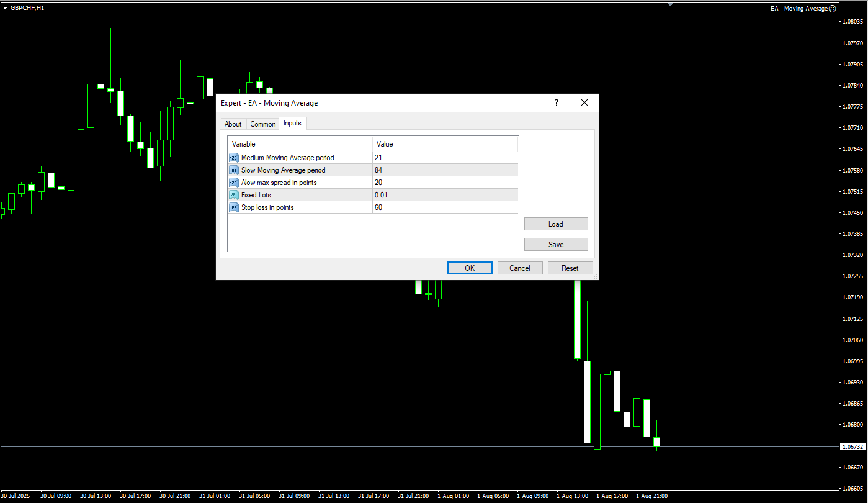The width and height of the screenshot is (868, 503).
Task: Click Slow Moving Average period integer icon
Action: pyautogui.click(x=234, y=170)
